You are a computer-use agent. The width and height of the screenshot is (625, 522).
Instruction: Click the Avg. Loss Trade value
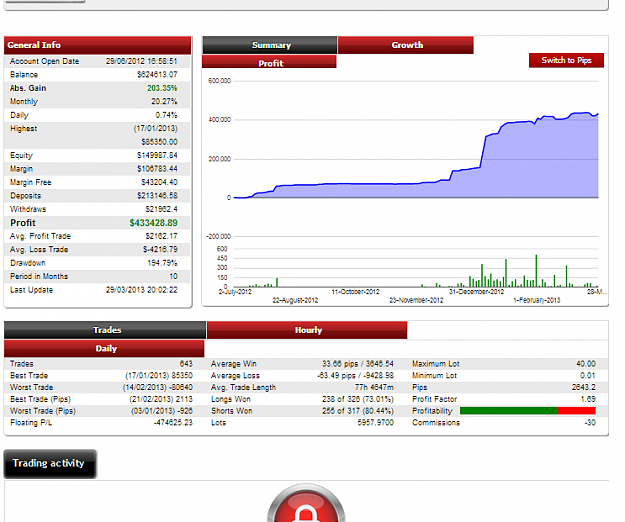coord(160,249)
